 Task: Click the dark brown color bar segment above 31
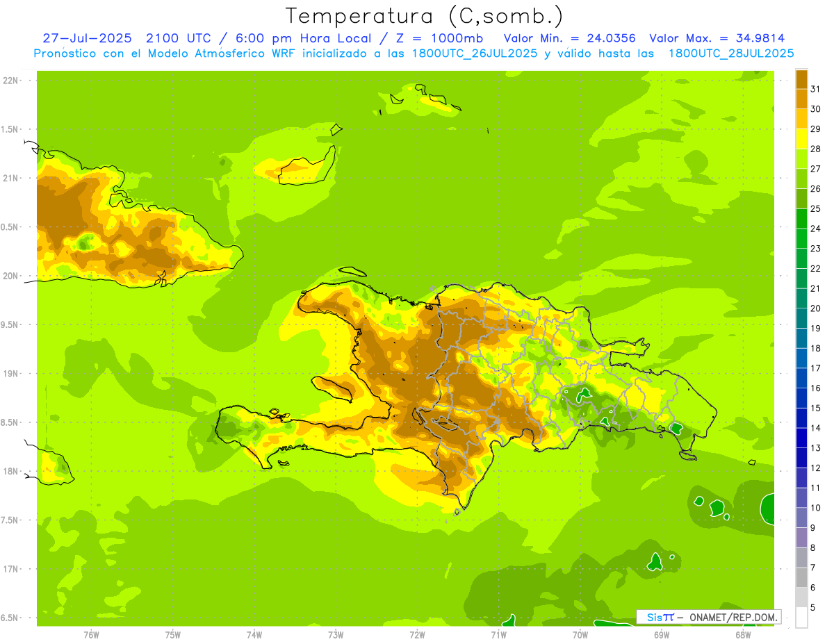(x=801, y=79)
